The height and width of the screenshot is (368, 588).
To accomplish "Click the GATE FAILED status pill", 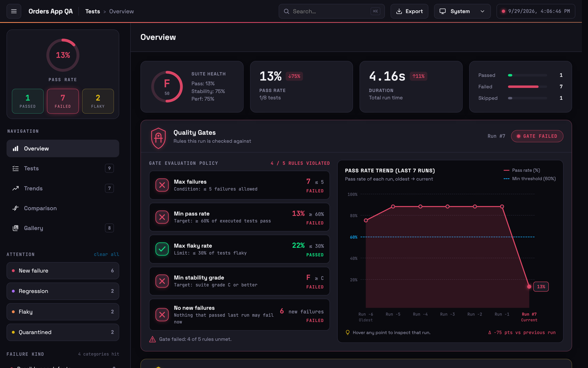I will tap(537, 136).
